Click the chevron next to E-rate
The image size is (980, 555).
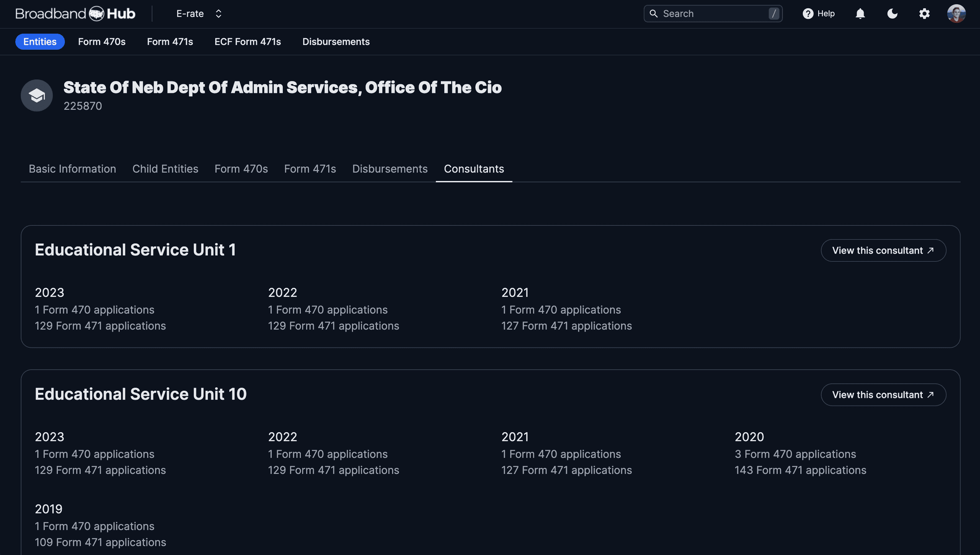pos(218,13)
